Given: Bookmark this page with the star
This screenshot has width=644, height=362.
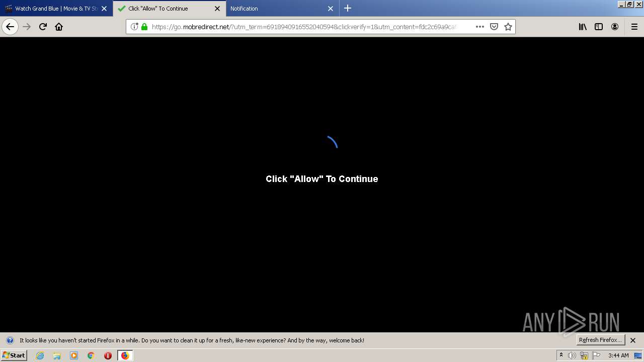Looking at the screenshot, I should tap(508, 27).
